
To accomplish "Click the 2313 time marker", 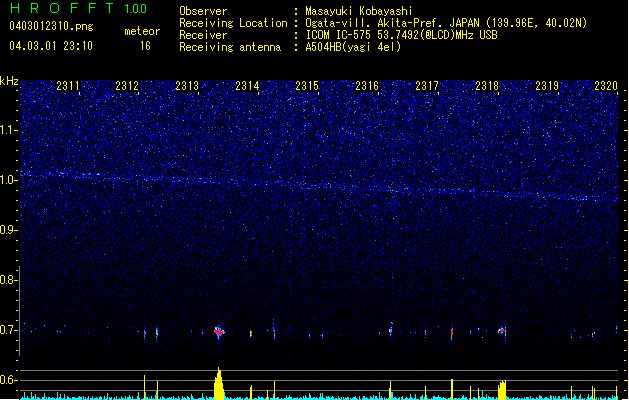I will click(x=187, y=86).
